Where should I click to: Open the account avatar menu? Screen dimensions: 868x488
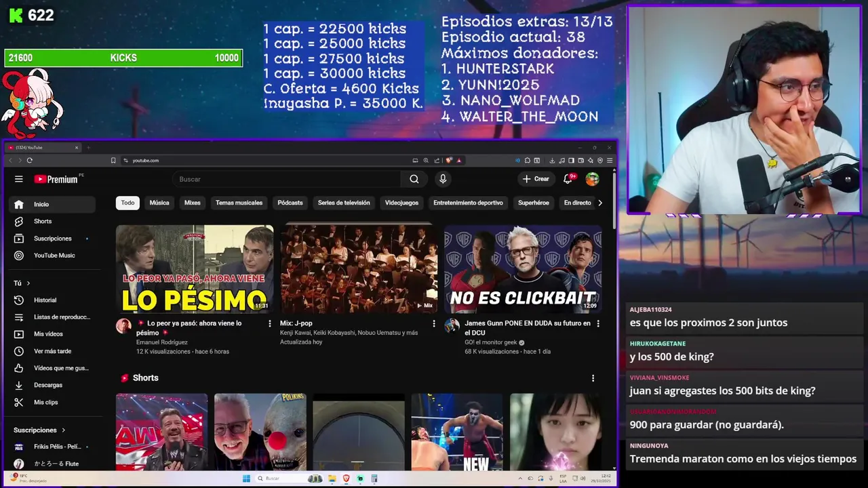[x=592, y=179]
